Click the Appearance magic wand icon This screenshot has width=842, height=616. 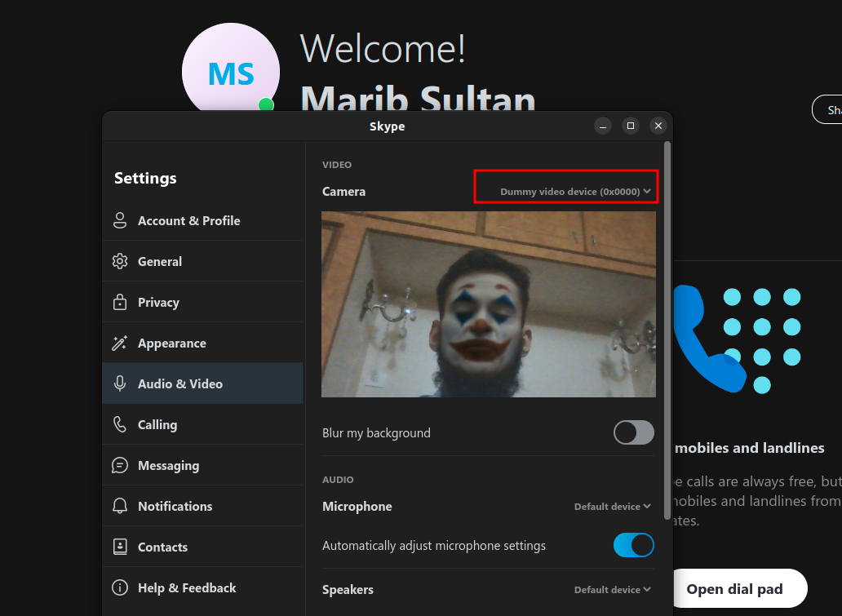tap(120, 343)
